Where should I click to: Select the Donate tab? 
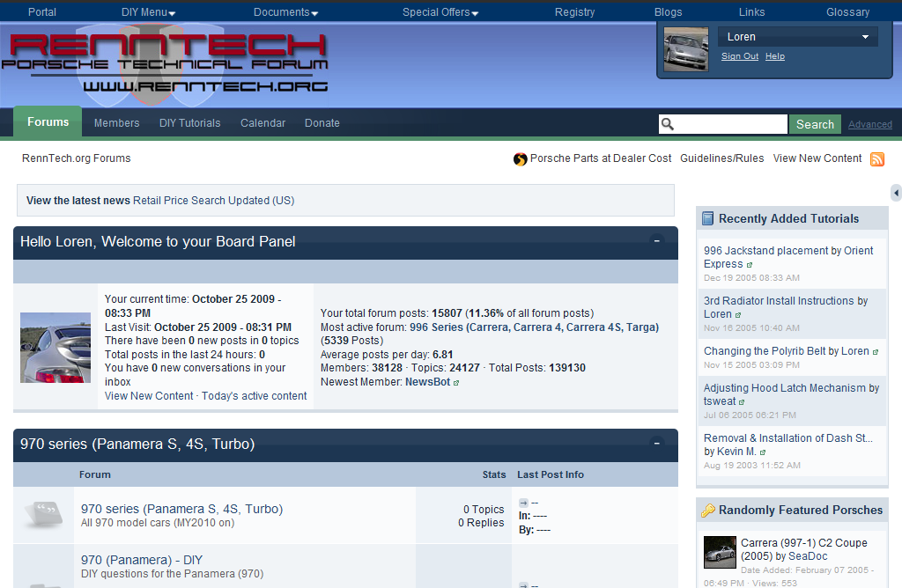point(322,123)
